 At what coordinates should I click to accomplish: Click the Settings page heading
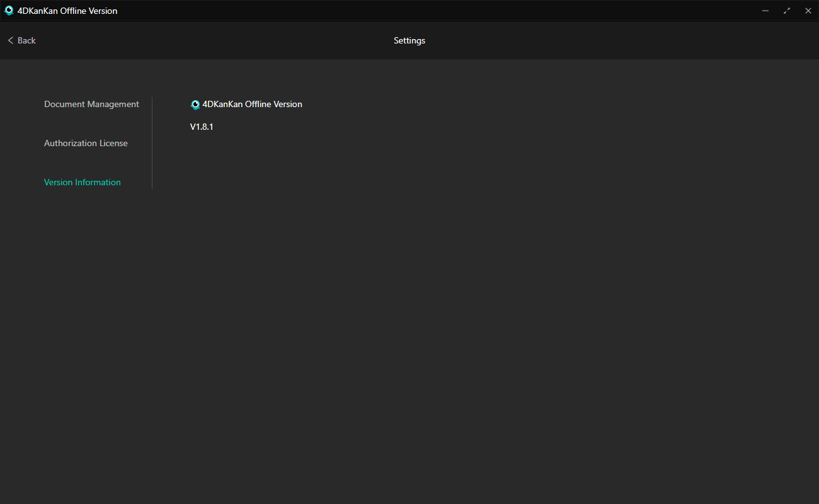pos(409,40)
